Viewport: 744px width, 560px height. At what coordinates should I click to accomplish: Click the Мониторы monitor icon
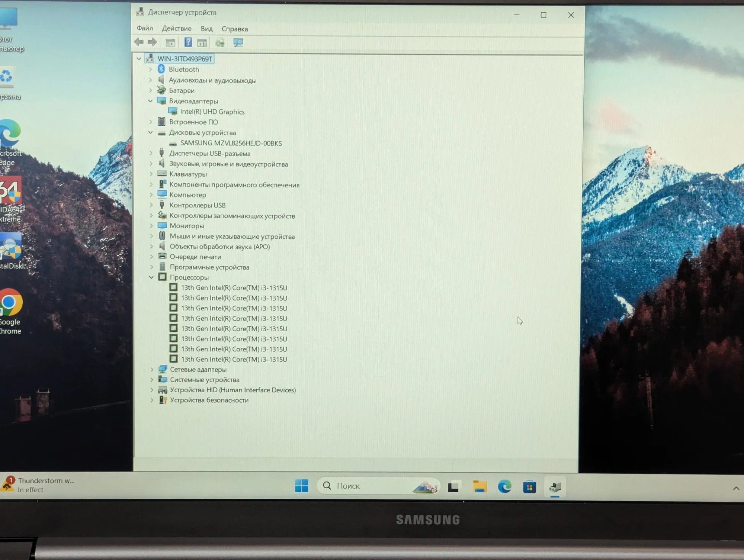[x=162, y=225]
